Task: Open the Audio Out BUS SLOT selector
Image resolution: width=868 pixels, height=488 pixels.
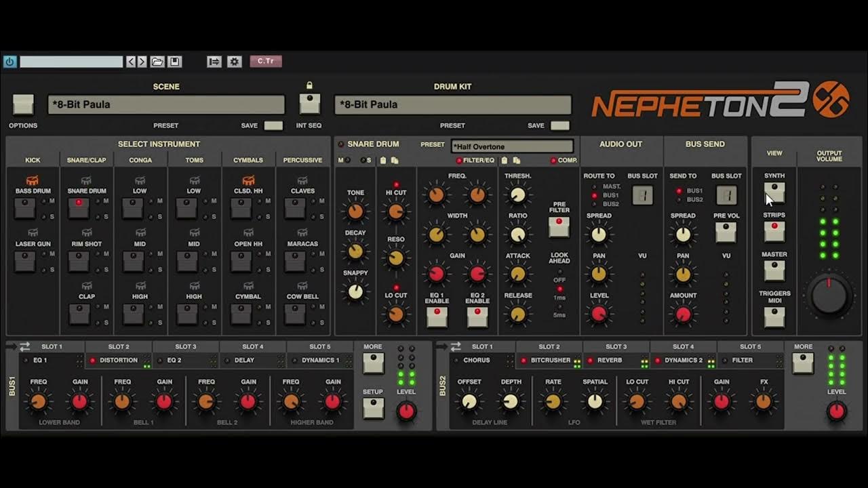Action: (x=642, y=196)
